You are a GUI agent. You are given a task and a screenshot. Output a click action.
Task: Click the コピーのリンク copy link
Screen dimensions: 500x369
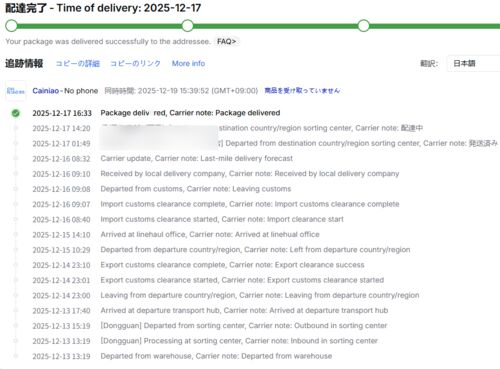pyautogui.click(x=135, y=63)
